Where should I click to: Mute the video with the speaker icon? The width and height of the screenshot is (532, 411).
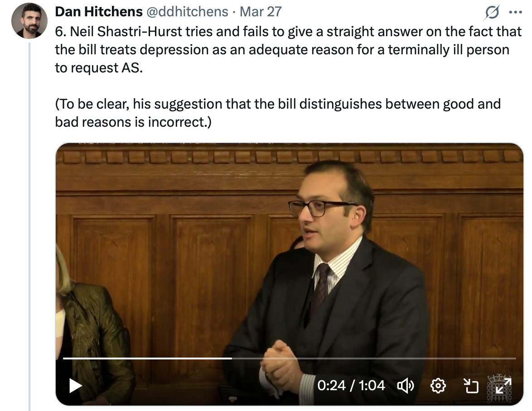pos(406,386)
